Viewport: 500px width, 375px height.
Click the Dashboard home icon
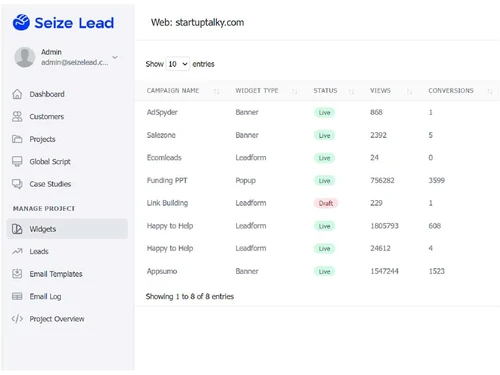click(17, 94)
